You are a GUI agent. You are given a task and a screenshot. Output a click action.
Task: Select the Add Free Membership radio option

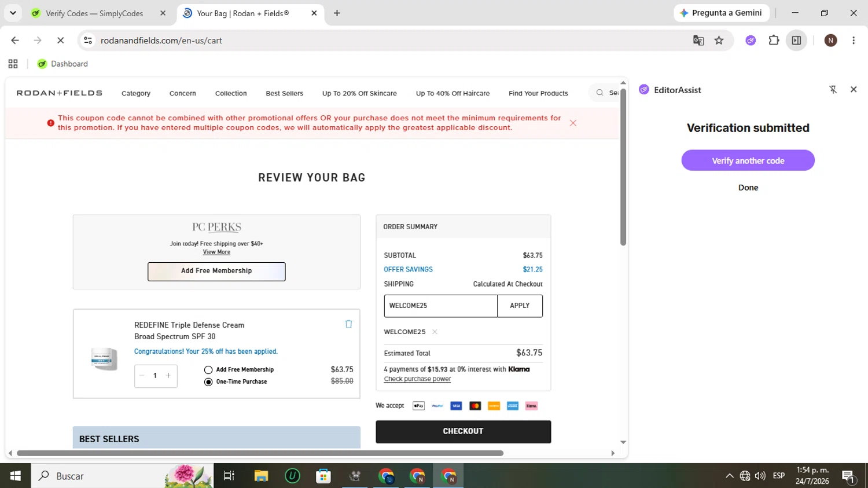click(x=208, y=370)
